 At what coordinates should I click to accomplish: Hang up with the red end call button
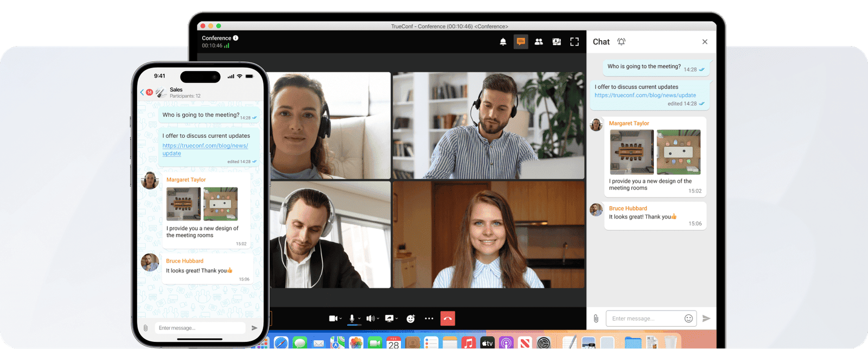(x=448, y=319)
